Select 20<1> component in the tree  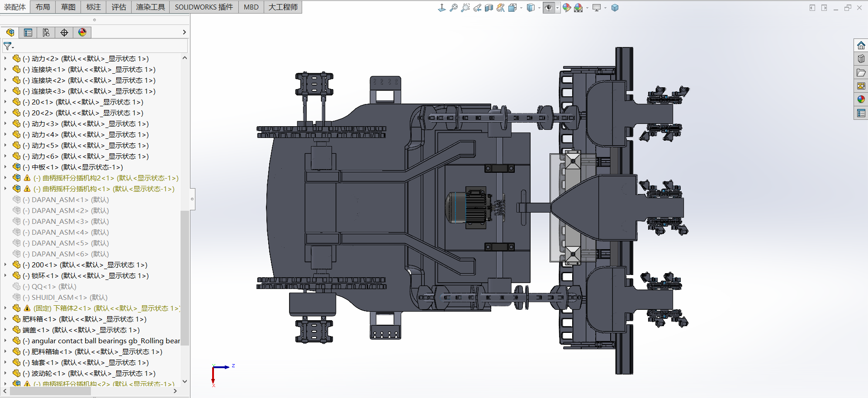pyautogui.click(x=83, y=102)
